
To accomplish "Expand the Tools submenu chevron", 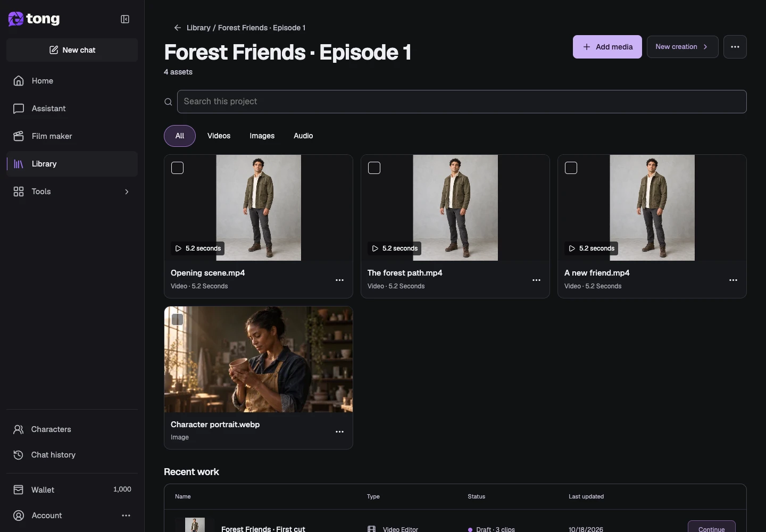I will point(127,192).
